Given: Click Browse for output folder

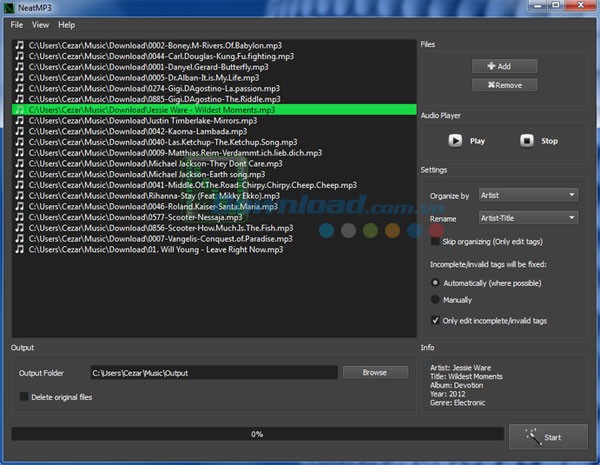Looking at the screenshot, I should click(x=375, y=372).
